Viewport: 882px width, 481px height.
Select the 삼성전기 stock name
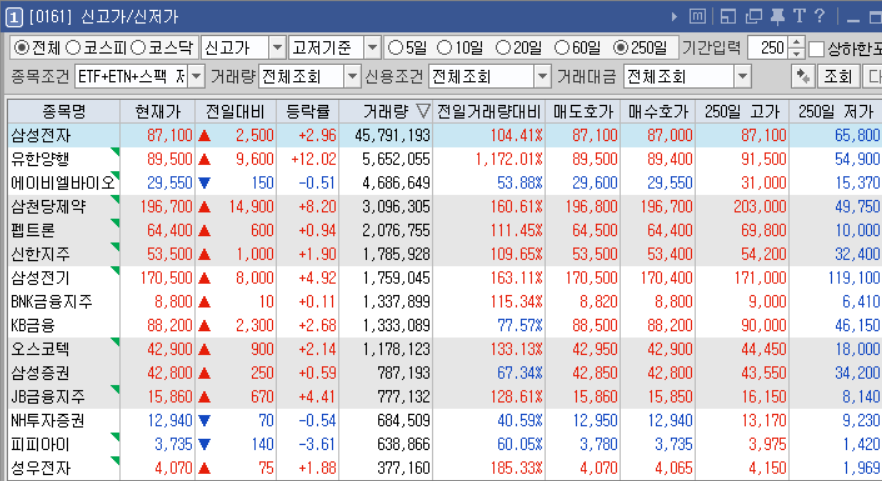tap(40, 278)
